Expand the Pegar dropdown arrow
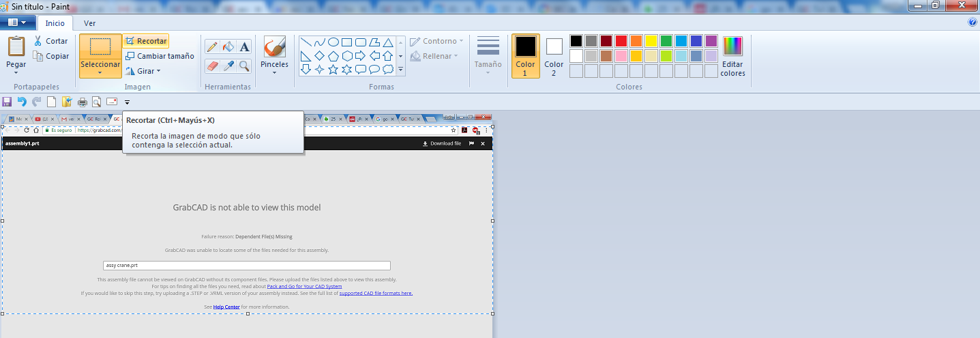The height and width of the screenshot is (338, 980). (x=16, y=72)
